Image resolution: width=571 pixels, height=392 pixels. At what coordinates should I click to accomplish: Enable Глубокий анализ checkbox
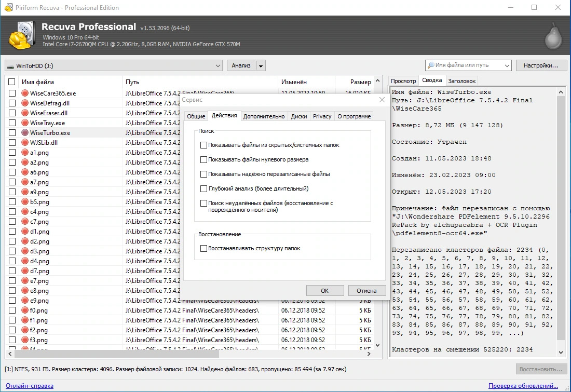(204, 188)
